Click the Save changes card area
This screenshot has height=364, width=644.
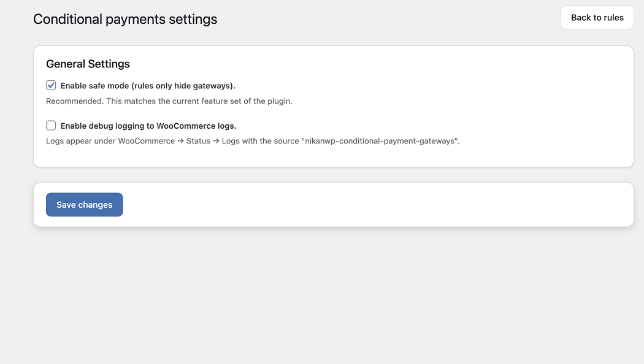(x=368, y=204)
